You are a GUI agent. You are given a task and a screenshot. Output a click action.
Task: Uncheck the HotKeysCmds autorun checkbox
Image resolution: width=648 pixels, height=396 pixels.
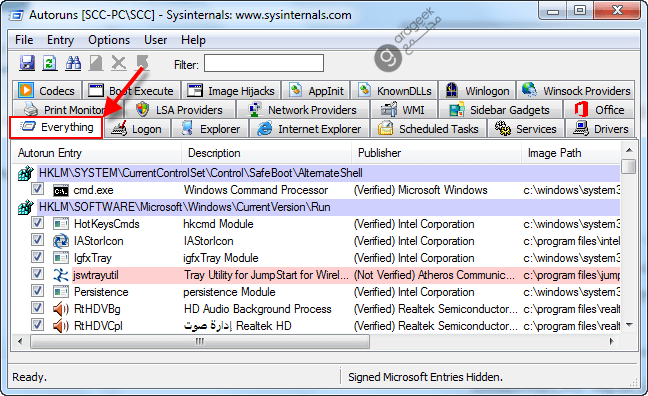point(37,223)
